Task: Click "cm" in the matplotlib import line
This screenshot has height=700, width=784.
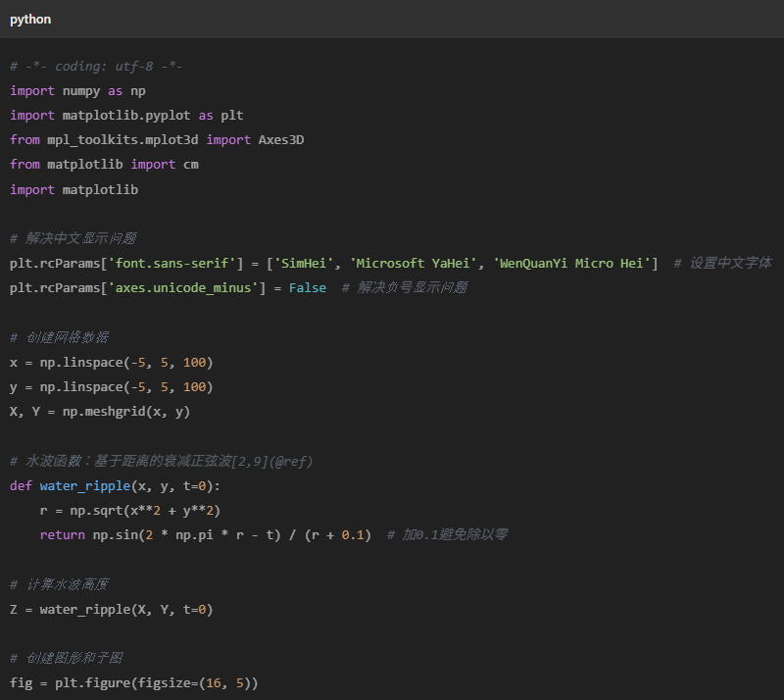Action: pos(191,164)
